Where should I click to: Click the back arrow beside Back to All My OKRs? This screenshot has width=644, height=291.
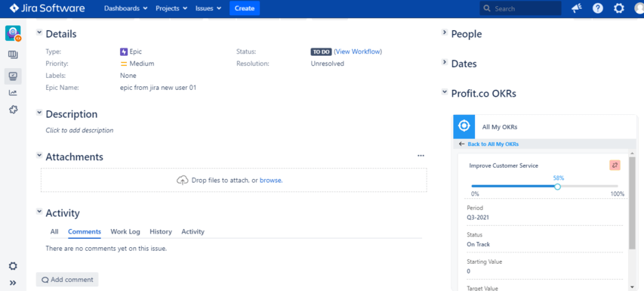[461, 144]
